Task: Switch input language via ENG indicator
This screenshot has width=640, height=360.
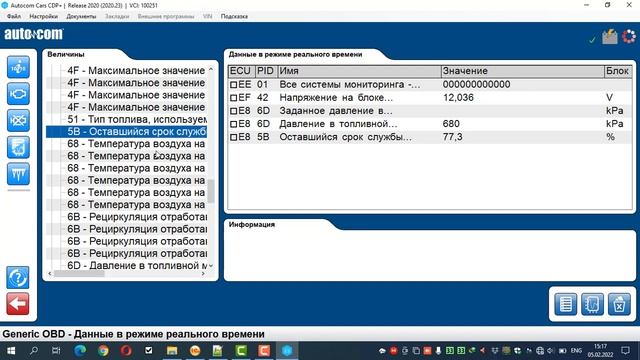Action: [x=576, y=351]
